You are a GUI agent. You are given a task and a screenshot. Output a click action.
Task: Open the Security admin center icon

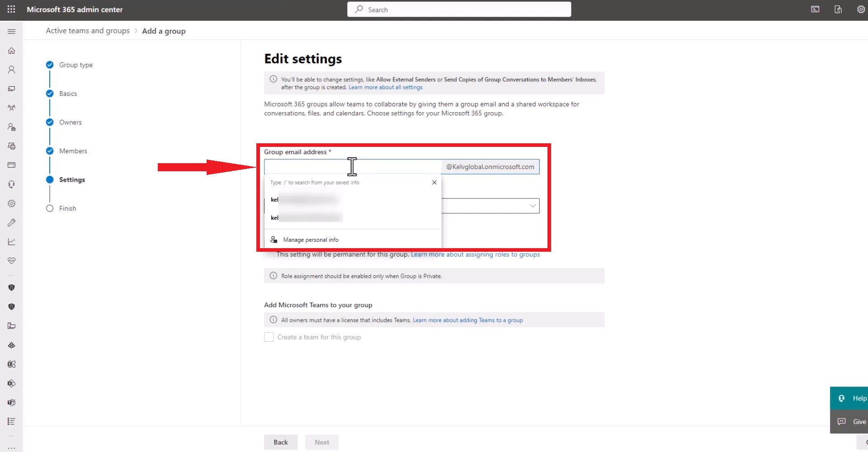tap(12, 287)
